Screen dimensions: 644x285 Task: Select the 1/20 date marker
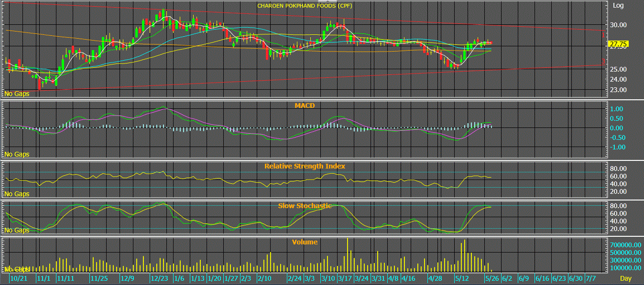pyautogui.click(x=214, y=278)
